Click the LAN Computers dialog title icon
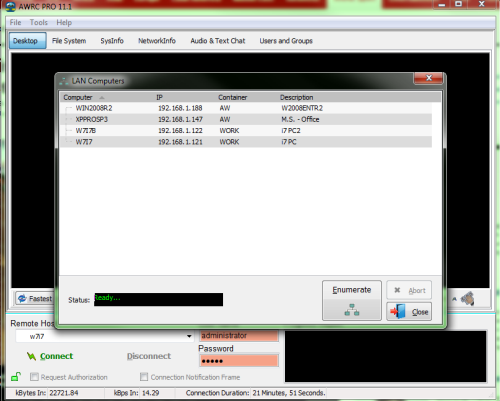This screenshot has width=500, height=401. tap(64, 81)
